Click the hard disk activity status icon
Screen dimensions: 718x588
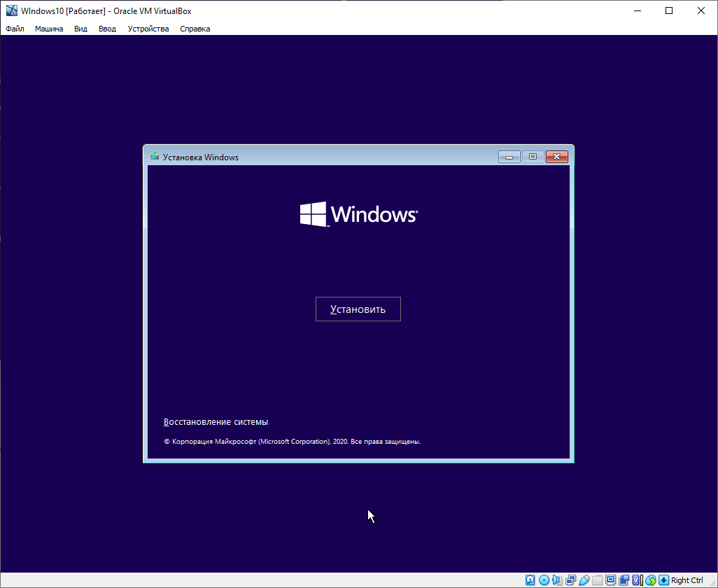click(x=530, y=580)
